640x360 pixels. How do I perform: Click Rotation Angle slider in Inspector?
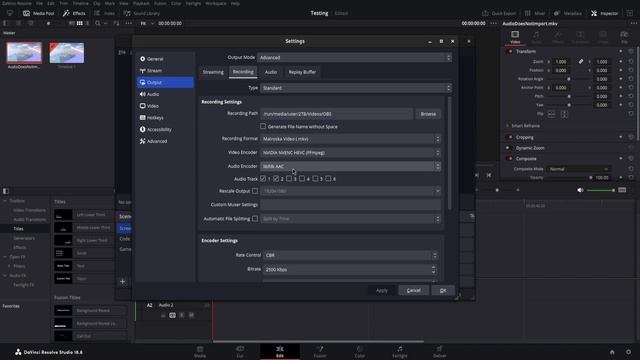tap(569, 79)
